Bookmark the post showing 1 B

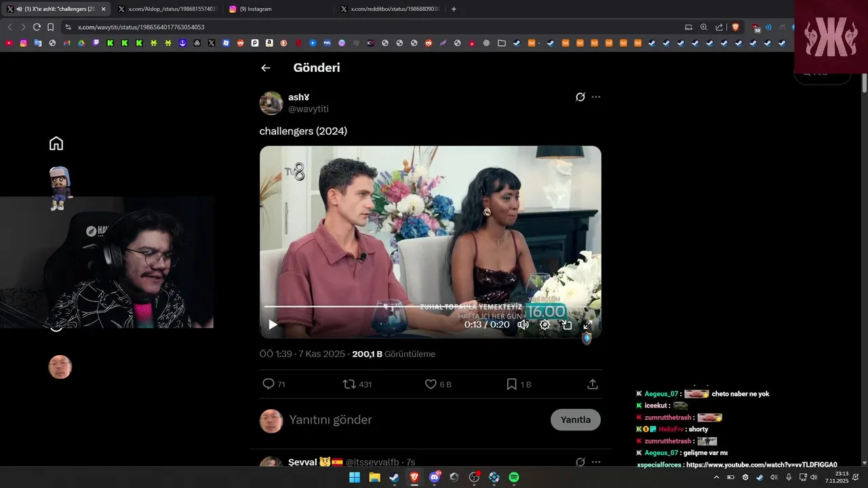(x=512, y=384)
